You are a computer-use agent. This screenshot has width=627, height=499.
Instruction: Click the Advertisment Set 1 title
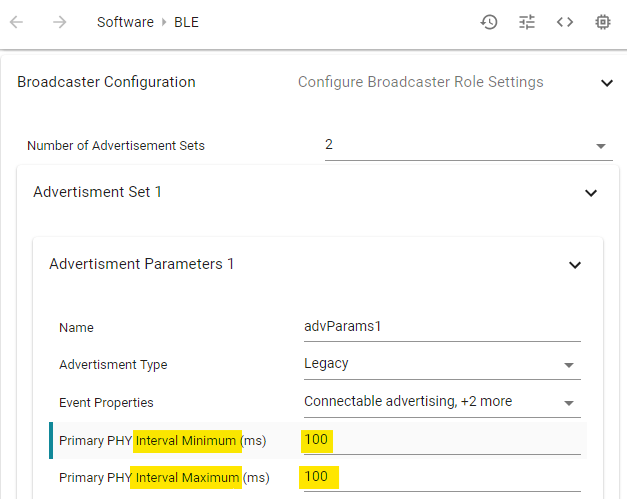(x=97, y=192)
